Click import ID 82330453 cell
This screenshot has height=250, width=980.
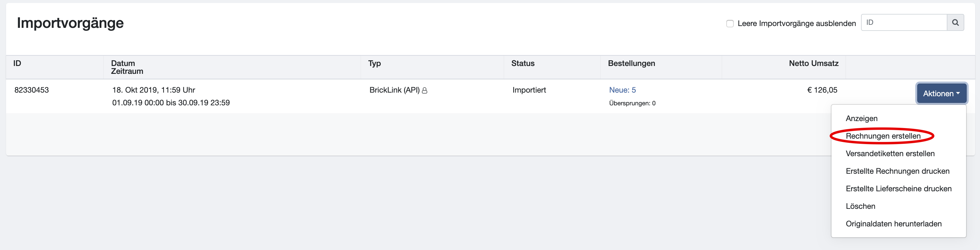[x=32, y=90]
